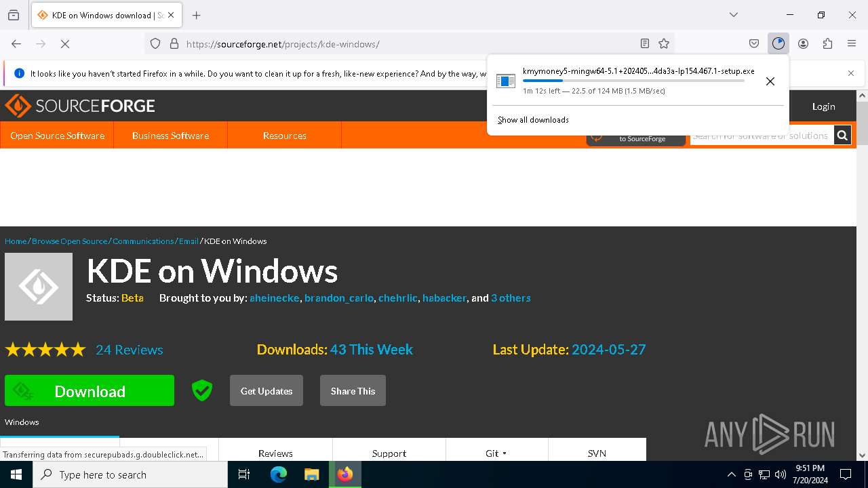868x488 pixels.
Task: Click the Firefox View icon
Action: tap(14, 15)
